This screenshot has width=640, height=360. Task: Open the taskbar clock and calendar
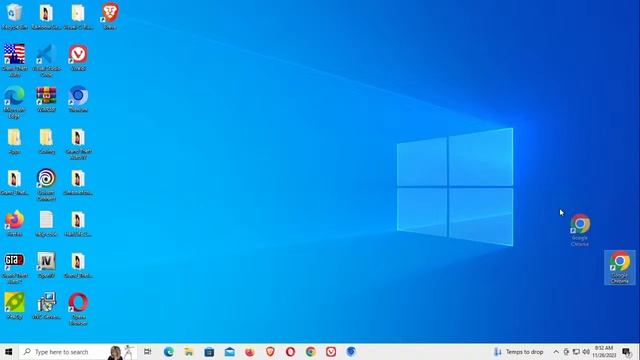(604, 351)
